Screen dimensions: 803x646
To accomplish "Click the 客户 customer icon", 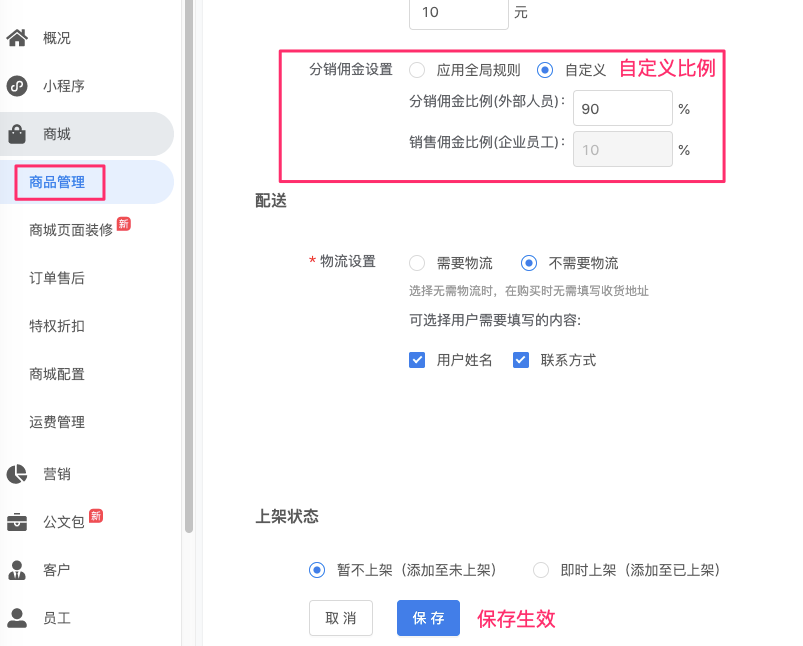I will point(17,570).
